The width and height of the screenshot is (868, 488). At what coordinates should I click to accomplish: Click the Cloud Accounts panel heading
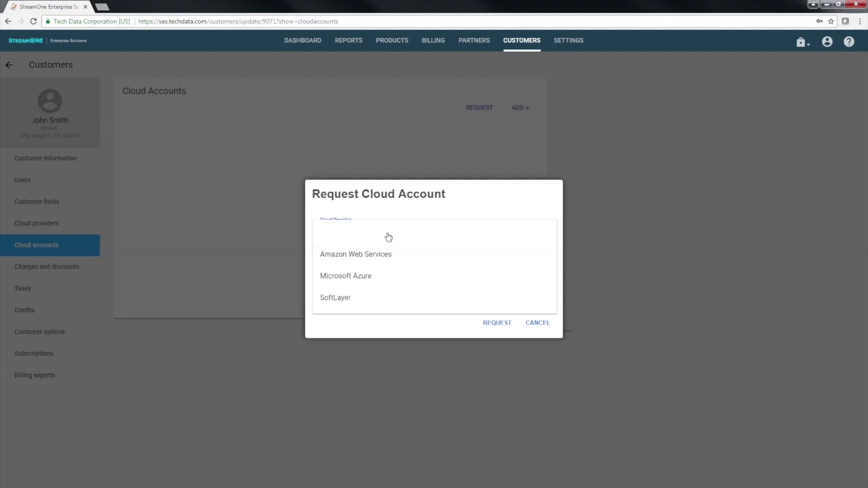tap(154, 91)
